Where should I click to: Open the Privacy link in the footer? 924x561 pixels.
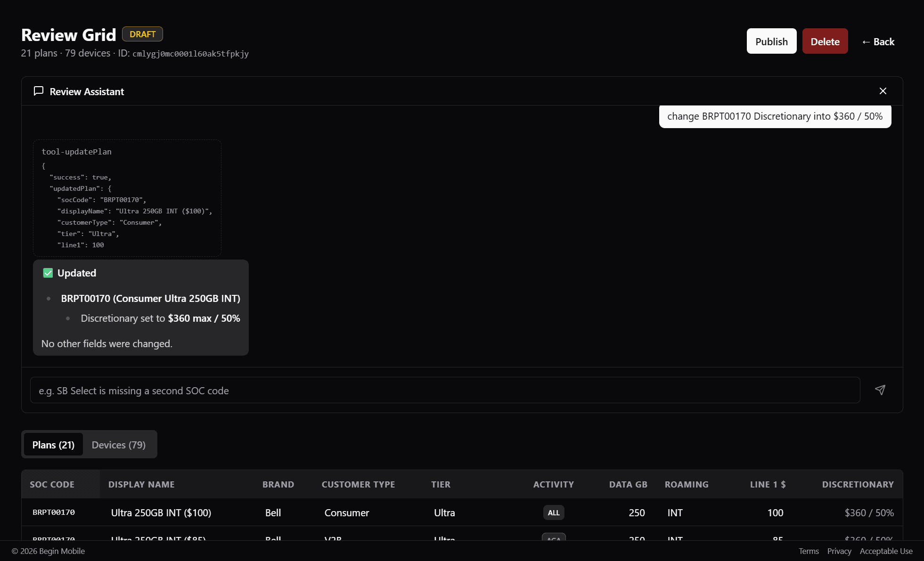tap(839, 551)
